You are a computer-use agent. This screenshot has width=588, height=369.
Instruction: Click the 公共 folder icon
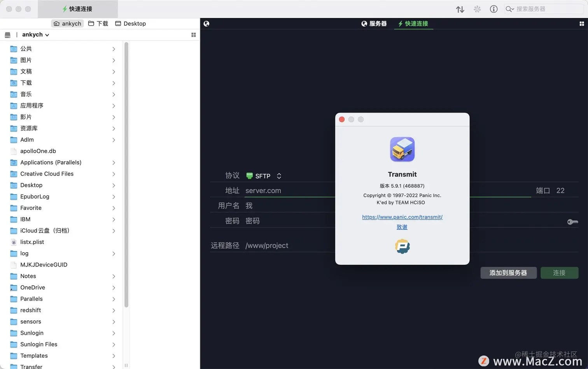click(x=14, y=49)
